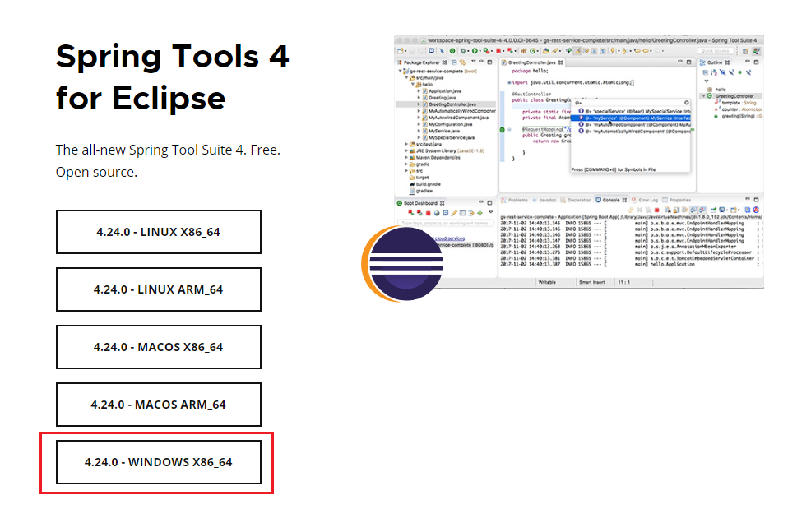Download 4.24.0 - Linux ARM_64

(159, 289)
